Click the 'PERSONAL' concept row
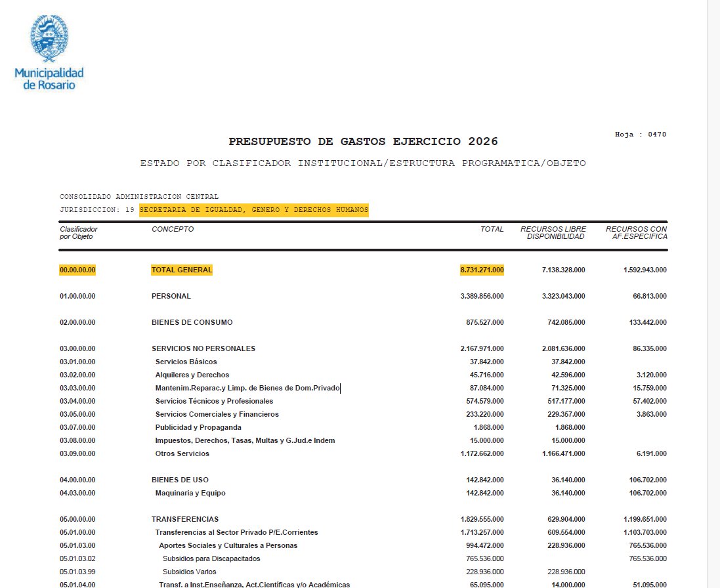 point(171,296)
